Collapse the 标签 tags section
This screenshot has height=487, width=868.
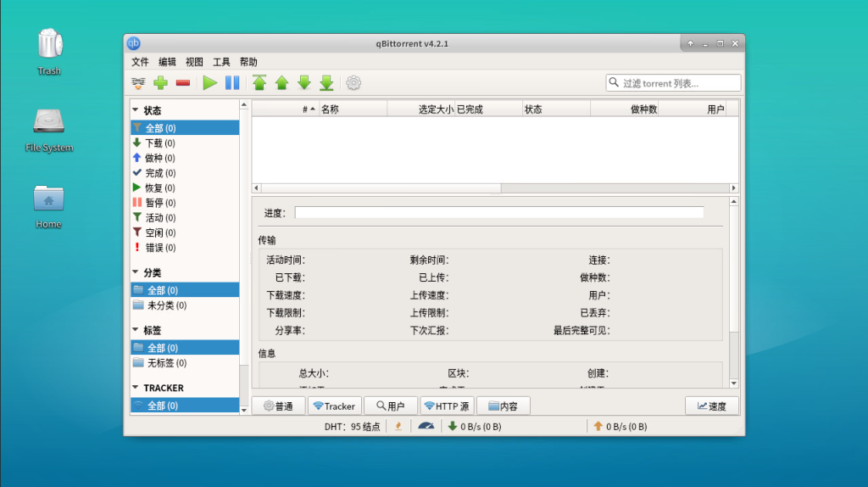[136, 330]
